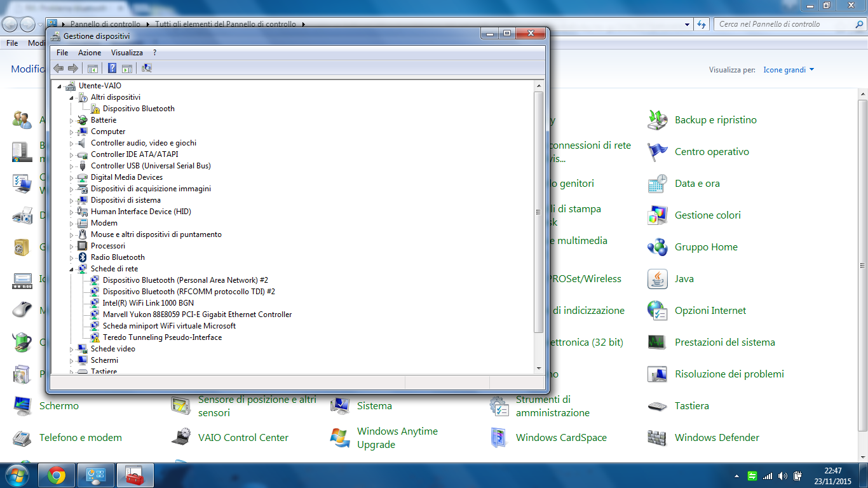
Task: Expand the Schermi node
Action: coord(71,360)
